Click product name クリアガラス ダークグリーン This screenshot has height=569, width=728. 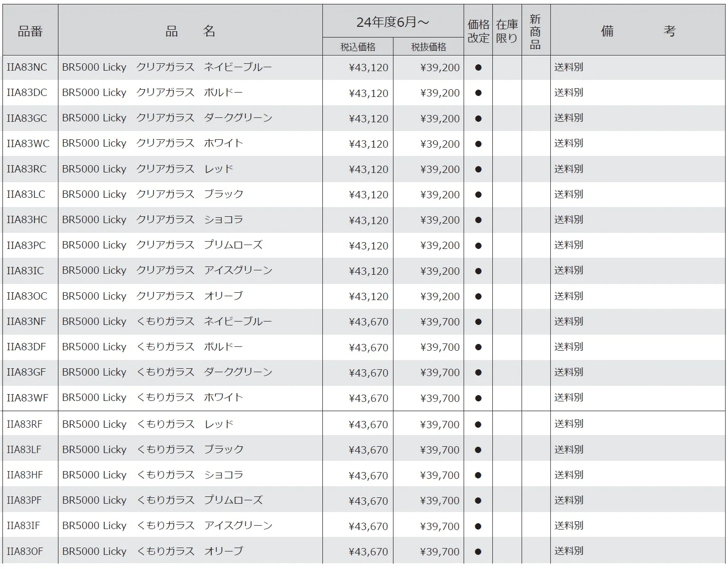[204, 118]
